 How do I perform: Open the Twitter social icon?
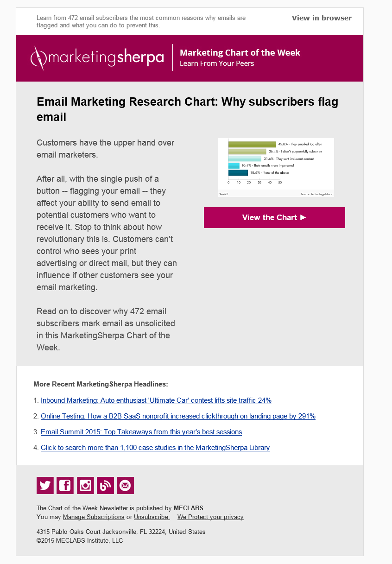(x=45, y=485)
